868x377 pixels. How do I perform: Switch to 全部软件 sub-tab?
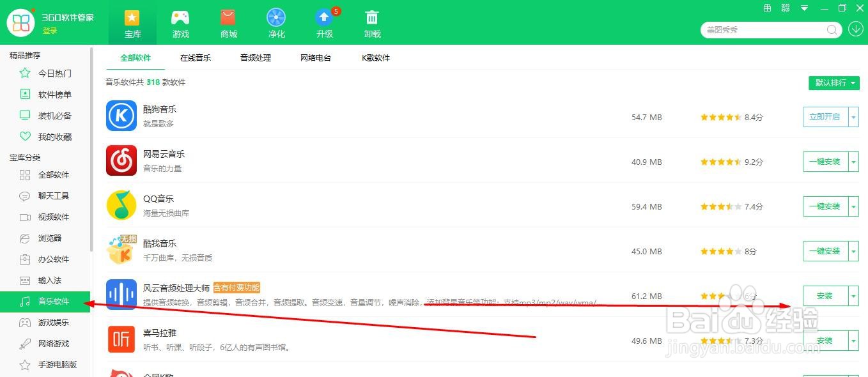(x=136, y=58)
